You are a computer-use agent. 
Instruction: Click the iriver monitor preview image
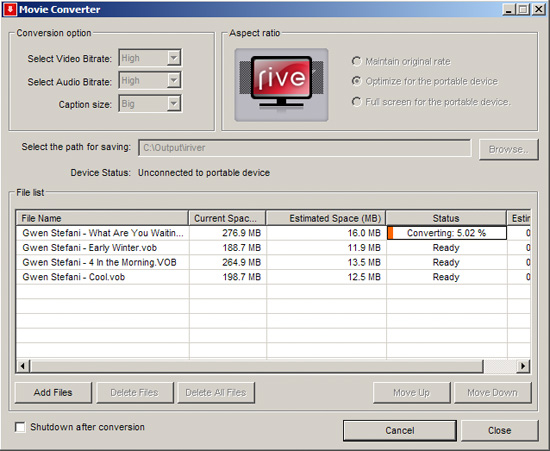[x=281, y=85]
